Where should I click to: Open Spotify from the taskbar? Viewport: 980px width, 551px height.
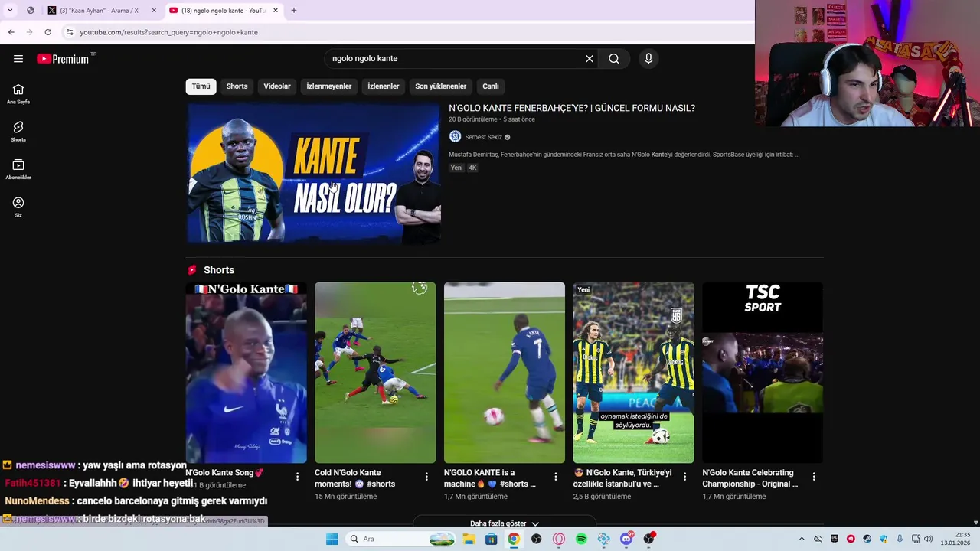pyautogui.click(x=581, y=539)
